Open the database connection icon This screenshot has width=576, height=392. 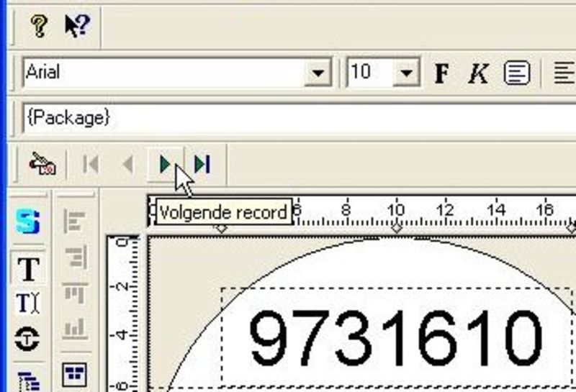(x=42, y=165)
